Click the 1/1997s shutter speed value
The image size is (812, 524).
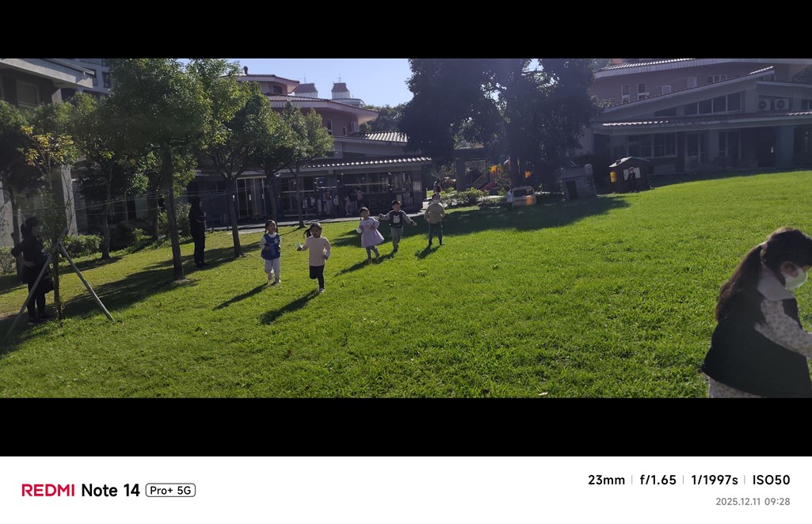(714, 480)
